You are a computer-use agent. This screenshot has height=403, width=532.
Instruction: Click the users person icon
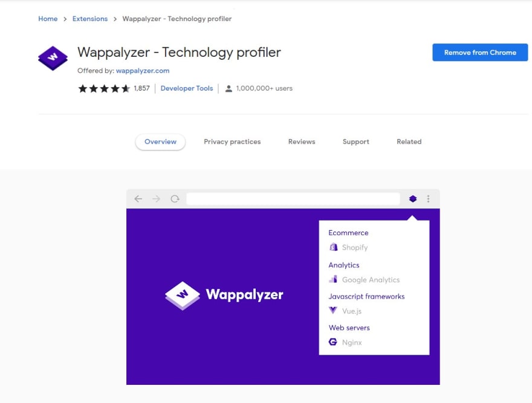229,89
